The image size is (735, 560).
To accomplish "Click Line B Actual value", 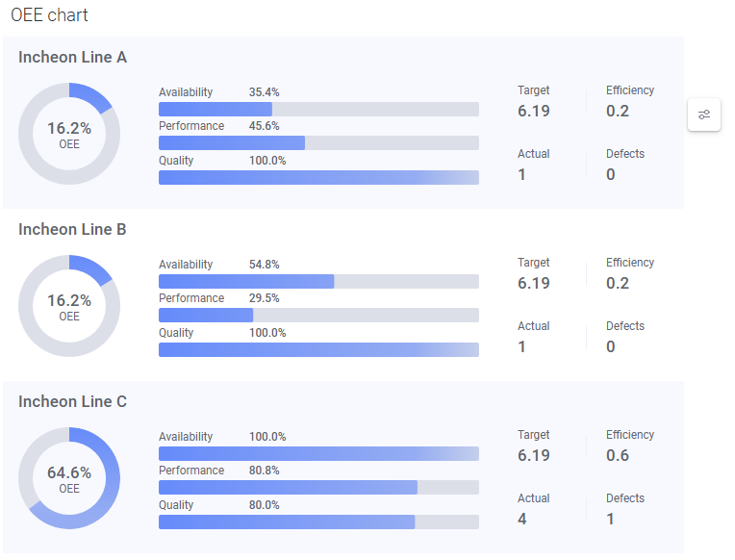I will tap(522, 346).
